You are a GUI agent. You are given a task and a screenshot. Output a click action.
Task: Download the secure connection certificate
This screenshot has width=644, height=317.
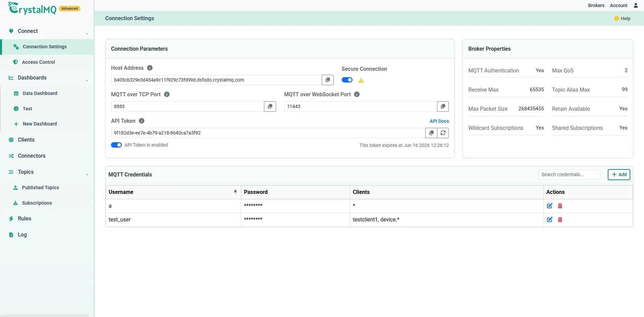[361, 80]
